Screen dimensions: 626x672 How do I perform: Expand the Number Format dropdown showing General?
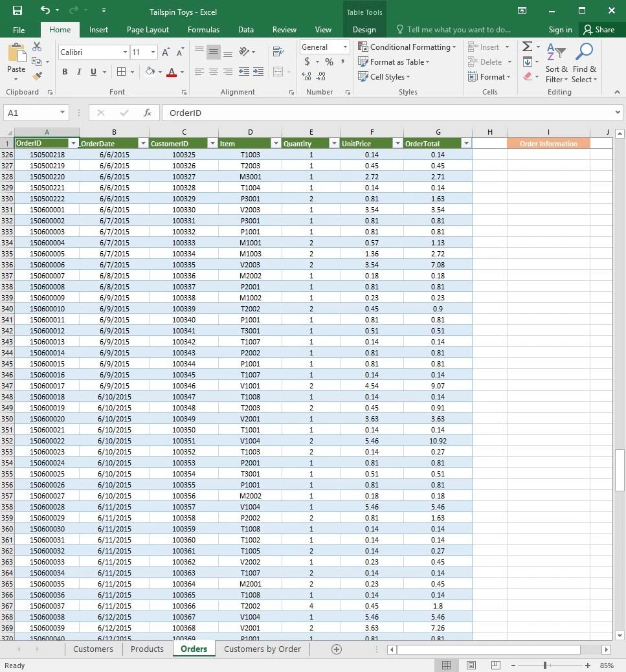click(x=345, y=47)
